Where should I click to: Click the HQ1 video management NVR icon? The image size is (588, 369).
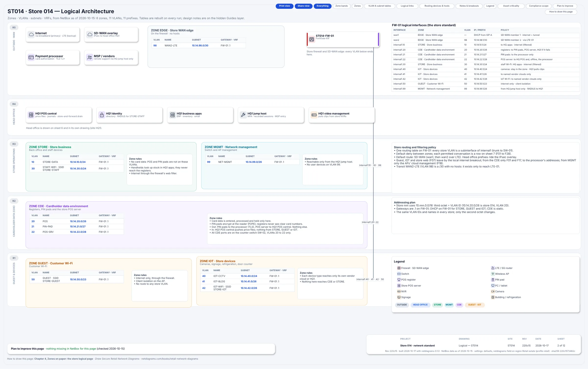[314, 115]
